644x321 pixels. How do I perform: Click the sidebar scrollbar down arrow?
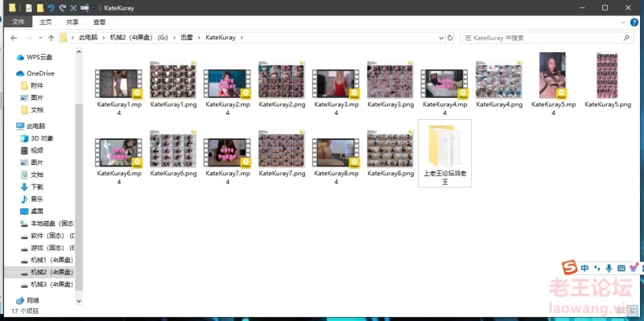(79, 301)
